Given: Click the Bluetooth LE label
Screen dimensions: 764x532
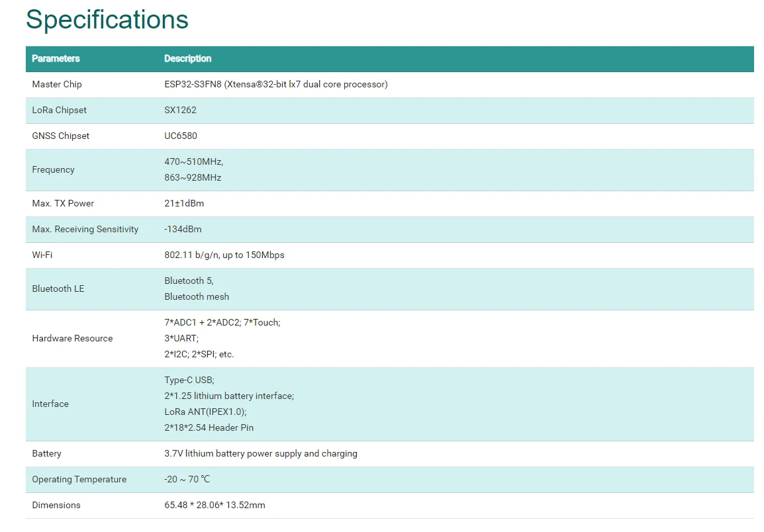Looking at the screenshot, I should tap(58, 289).
